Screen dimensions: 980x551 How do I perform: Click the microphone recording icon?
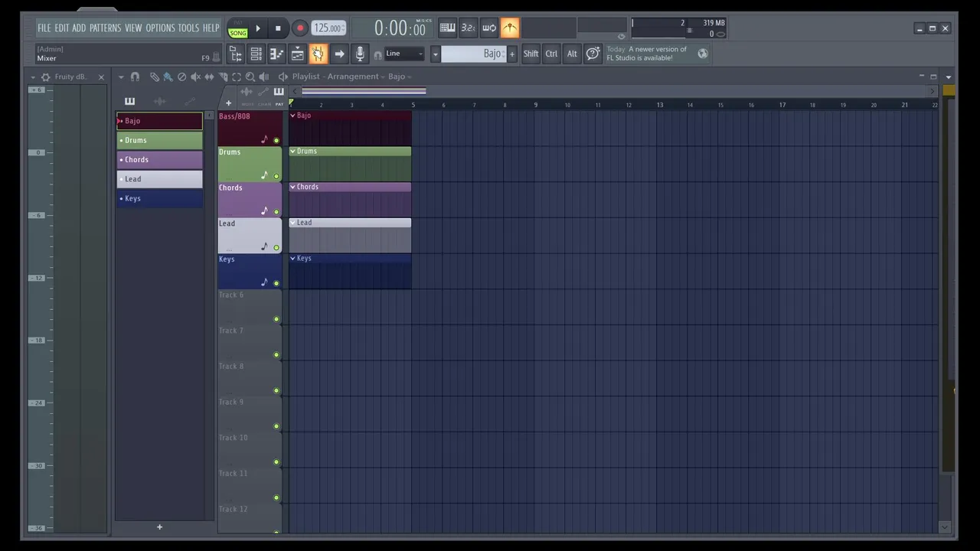click(360, 54)
